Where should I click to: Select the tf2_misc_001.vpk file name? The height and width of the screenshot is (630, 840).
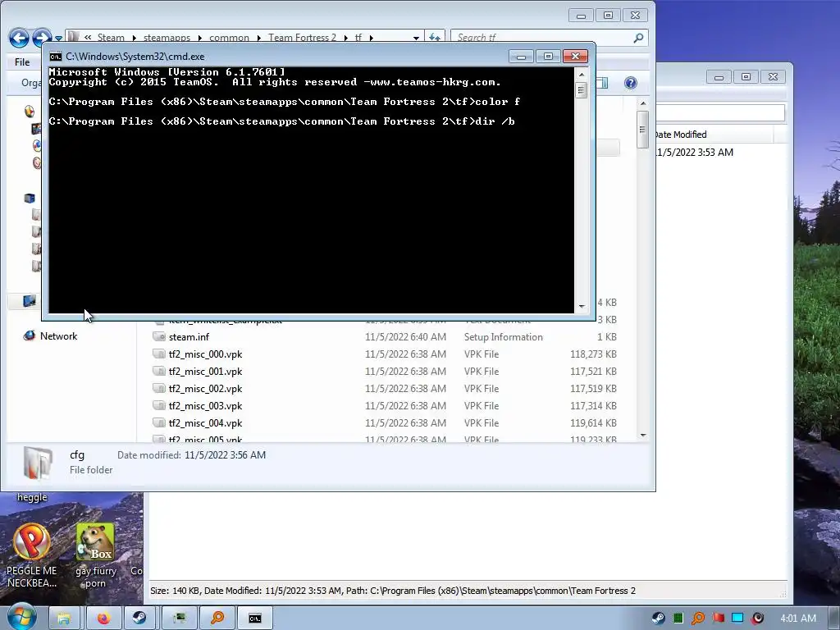[205, 371]
